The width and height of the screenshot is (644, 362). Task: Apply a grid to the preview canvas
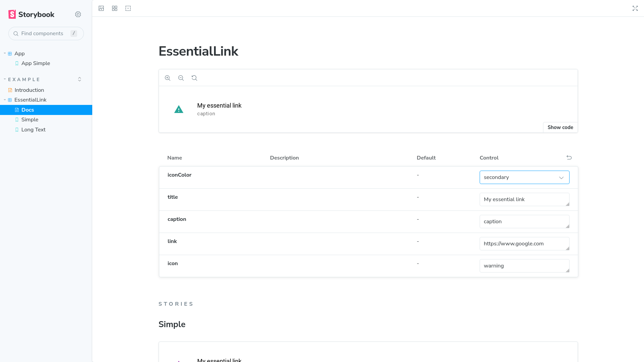[x=115, y=8]
